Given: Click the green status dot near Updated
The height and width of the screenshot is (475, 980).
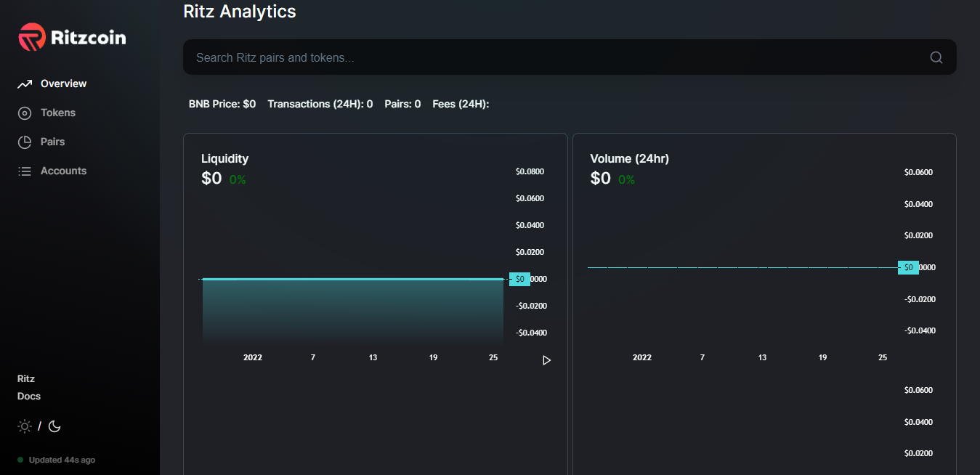Looking at the screenshot, I should [20, 460].
